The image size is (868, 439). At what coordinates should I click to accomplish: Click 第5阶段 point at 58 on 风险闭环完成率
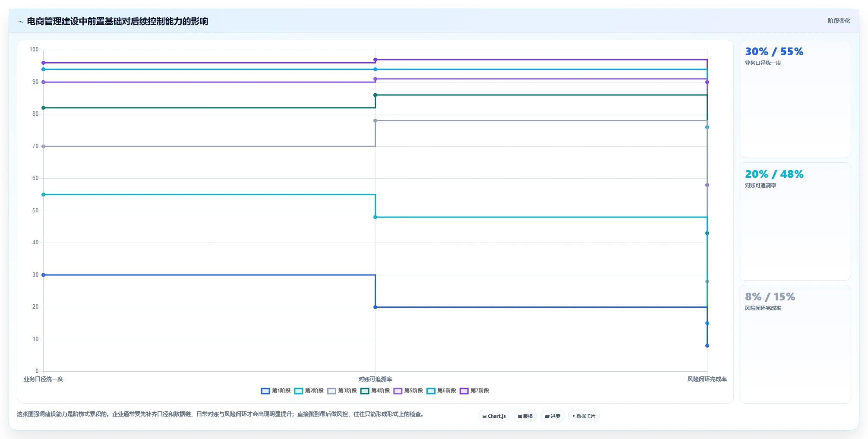click(707, 185)
